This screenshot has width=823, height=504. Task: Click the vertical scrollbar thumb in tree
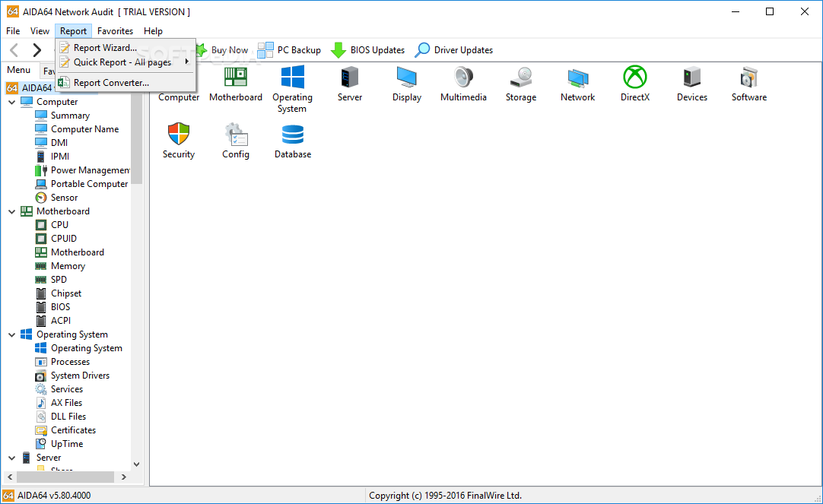point(136,139)
